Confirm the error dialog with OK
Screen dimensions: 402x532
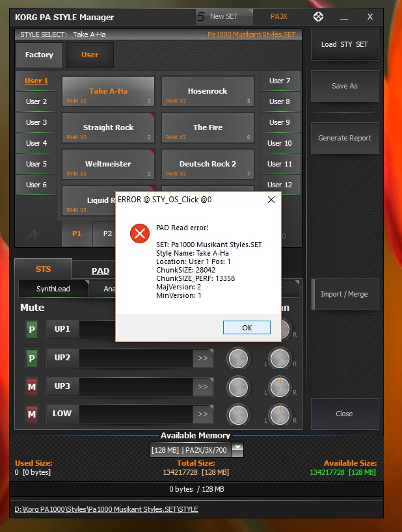coord(247,328)
